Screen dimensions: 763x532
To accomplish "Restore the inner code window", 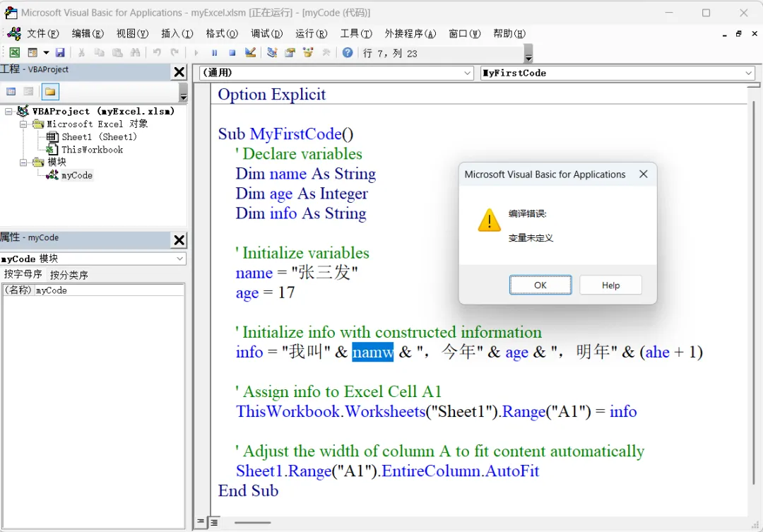I will point(739,34).
